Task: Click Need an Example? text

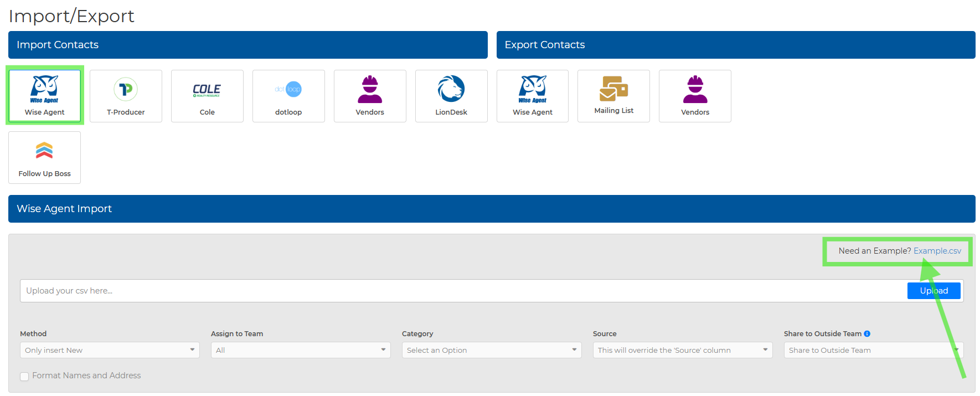Action: [x=875, y=251]
